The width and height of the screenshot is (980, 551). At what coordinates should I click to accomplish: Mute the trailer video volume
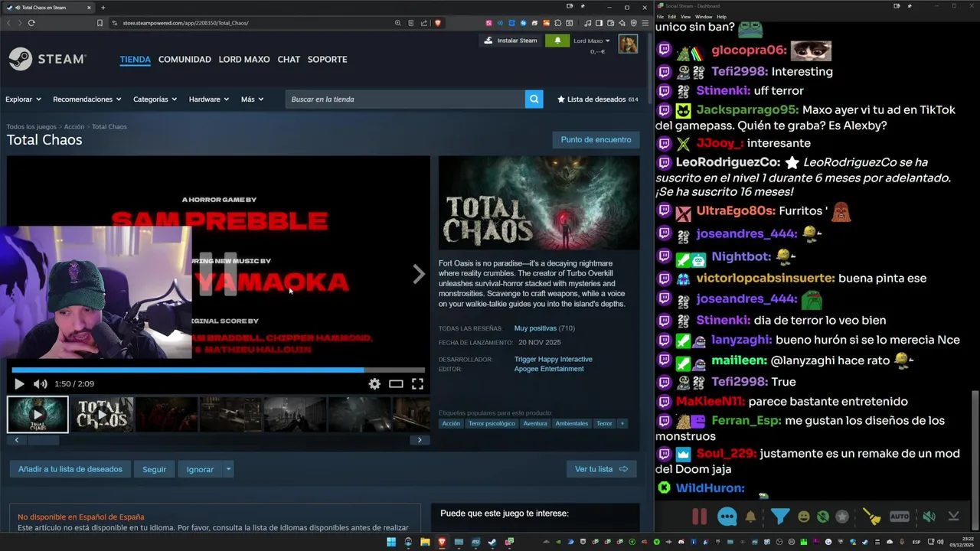point(40,384)
